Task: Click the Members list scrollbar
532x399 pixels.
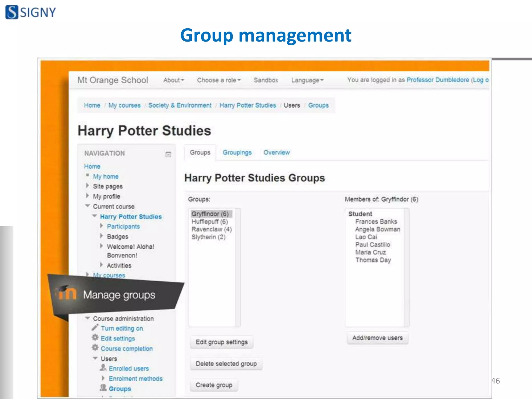Action: pyautogui.click(x=406, y=267)
